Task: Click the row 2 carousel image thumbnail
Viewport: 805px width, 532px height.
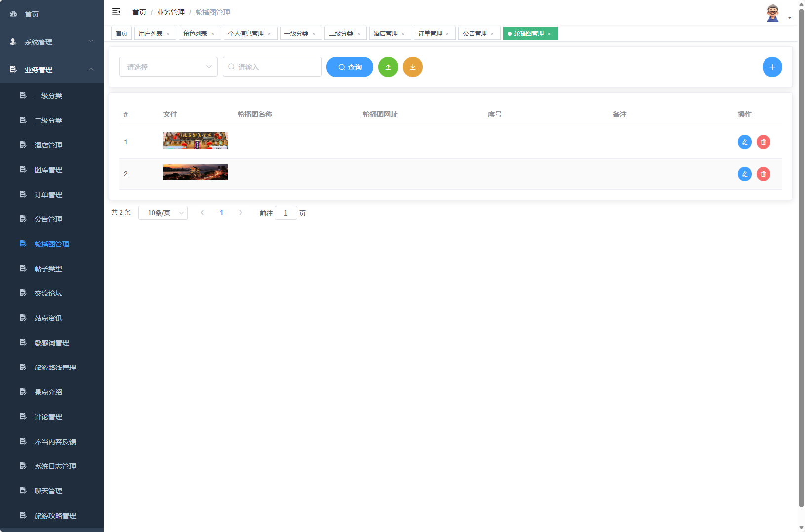Action: pyautogui.click(x=195, y=172)
